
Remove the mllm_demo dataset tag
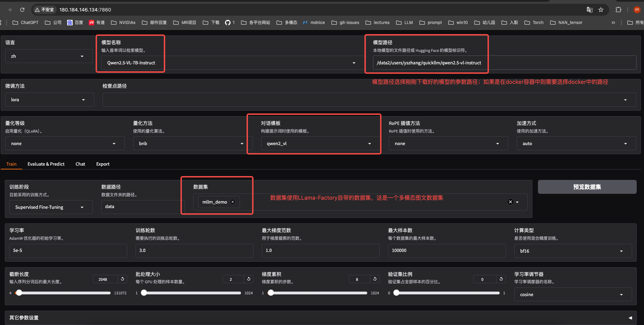click(233, 202)
